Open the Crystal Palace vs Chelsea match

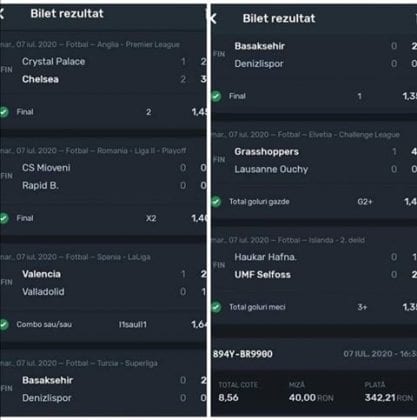pyautogui.click(x=103, y=70)
